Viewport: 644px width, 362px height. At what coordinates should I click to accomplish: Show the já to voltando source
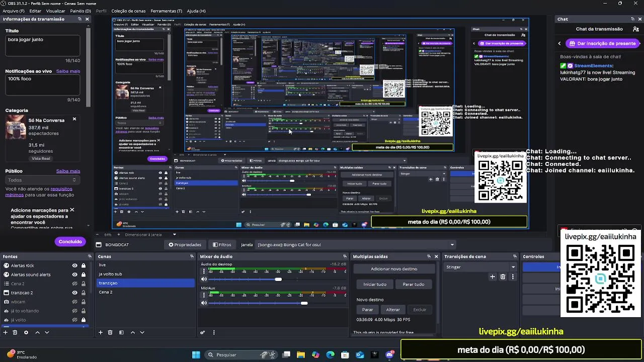[74, 311]
